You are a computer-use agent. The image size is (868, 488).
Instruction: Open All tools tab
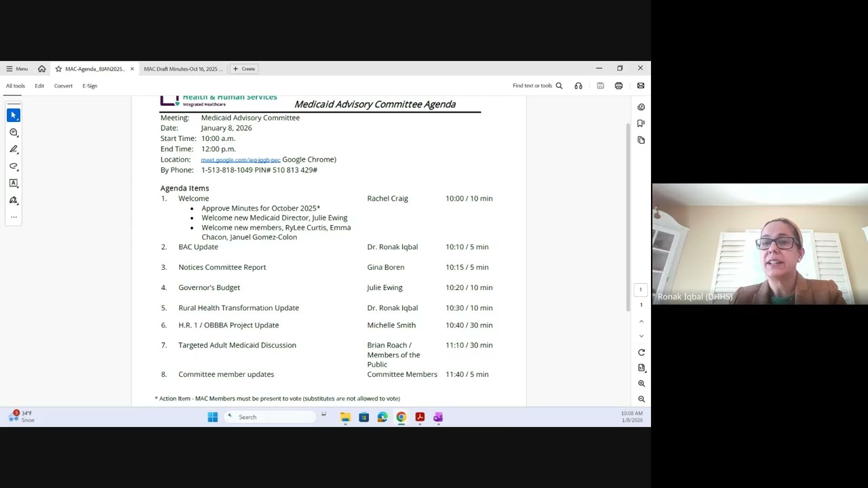coord(16,86)
